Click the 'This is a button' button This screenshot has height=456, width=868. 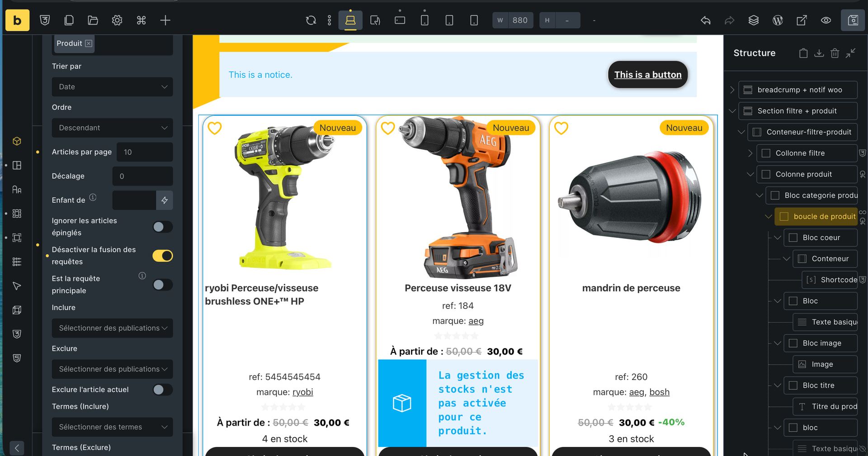(x=647, y=75)
